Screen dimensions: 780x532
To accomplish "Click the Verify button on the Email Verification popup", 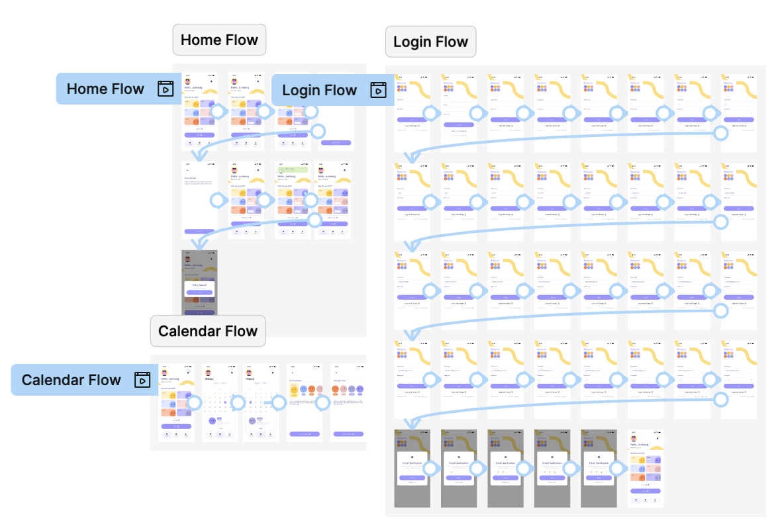I will click(x=412, y=478).
